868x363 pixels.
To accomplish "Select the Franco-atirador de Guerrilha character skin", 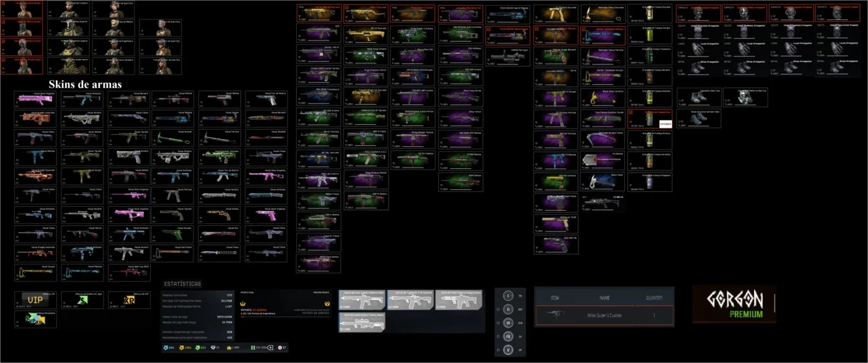I will (161, 66).
